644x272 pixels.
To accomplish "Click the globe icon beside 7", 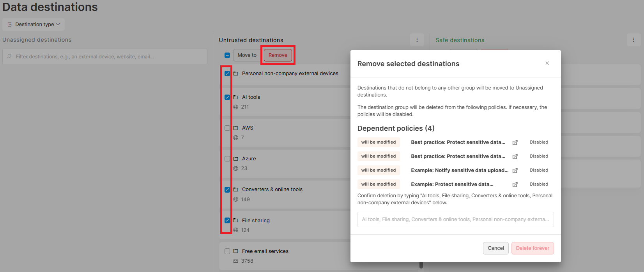I will tap(236, 138).
